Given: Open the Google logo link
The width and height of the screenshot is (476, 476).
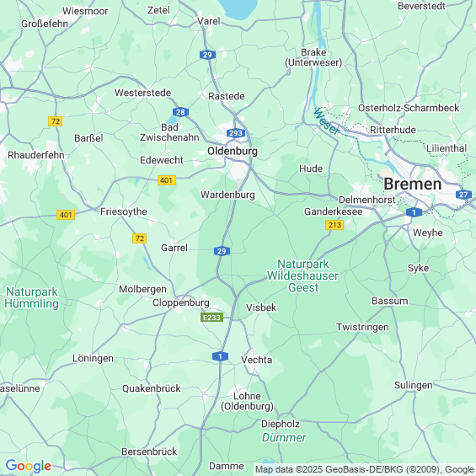Looking at the screenshot, I should coord(29,466).
